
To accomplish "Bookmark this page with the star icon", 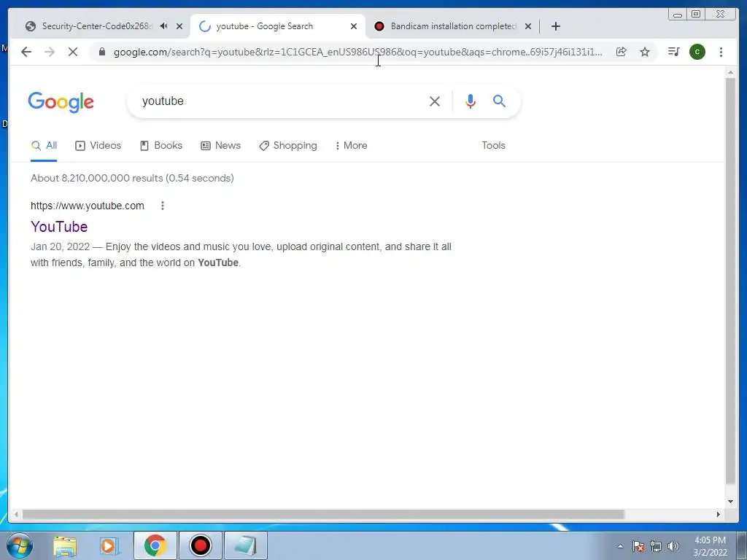I will (x=645, y=52).
